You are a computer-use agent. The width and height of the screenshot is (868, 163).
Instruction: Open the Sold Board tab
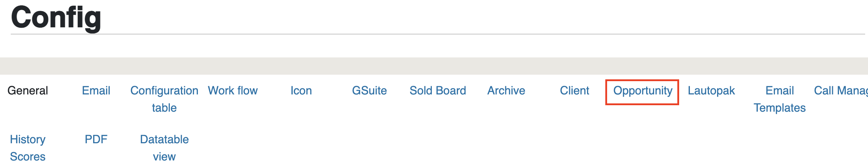pos(438,90)
